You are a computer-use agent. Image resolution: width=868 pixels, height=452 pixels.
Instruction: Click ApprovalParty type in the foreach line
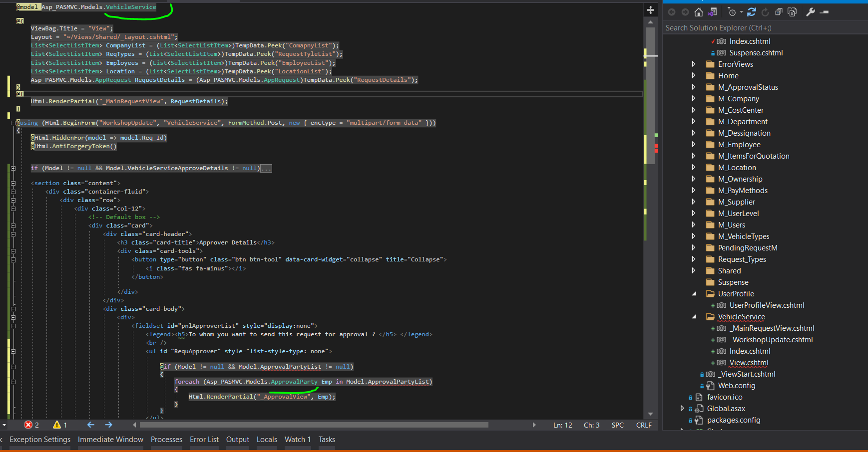[x=294, y=382]
